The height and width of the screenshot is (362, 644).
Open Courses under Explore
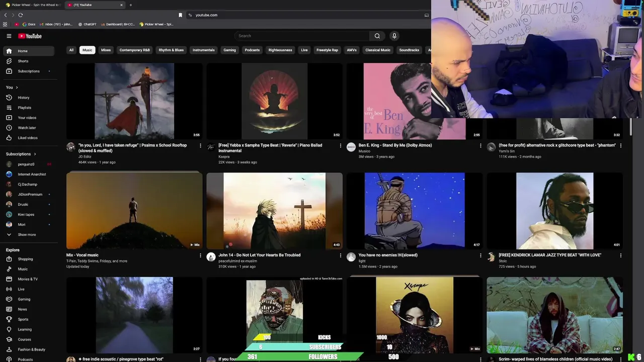[x=29, y=339]
